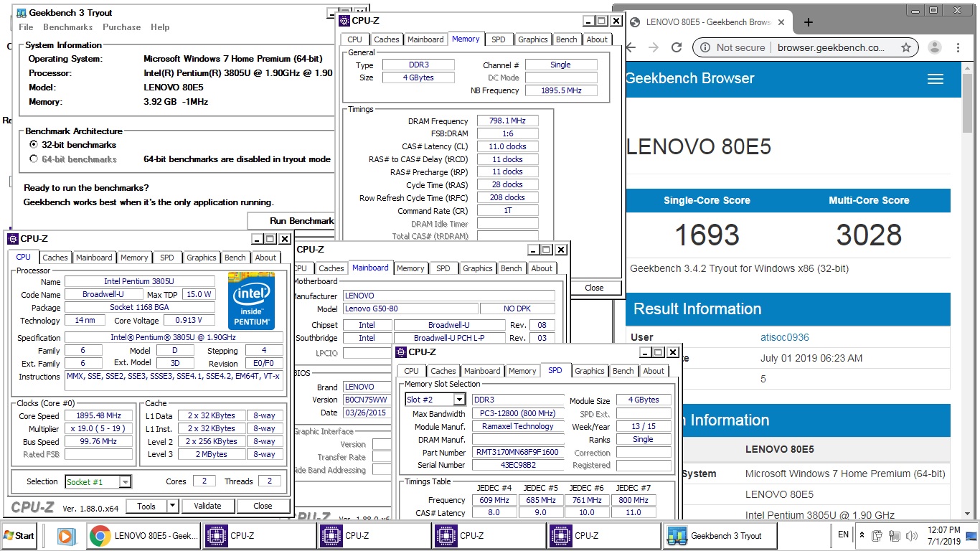Open a new Chrome tab with plus
This screenshot has width=980, height=551.
[x=808, y=22]
